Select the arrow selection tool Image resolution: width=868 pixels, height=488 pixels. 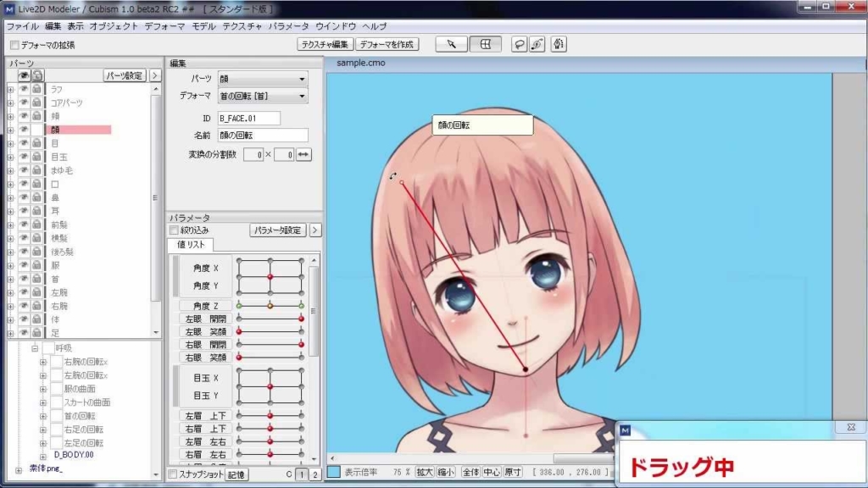click(x=451, y=44)
